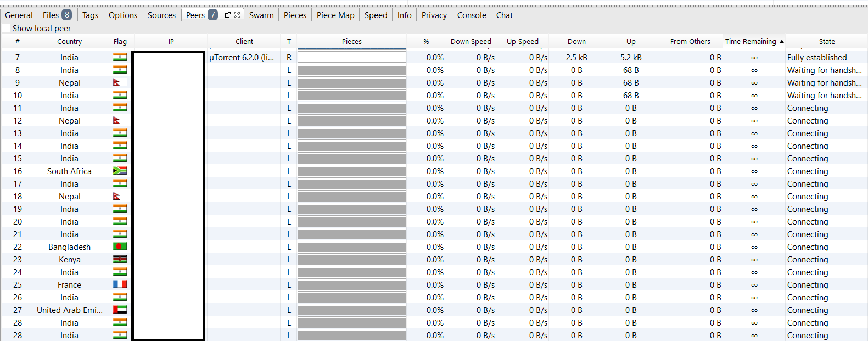Image resolution: width=868 pixels, height=341 pixels.
Task: Click the Pieces column header
Action: [x=352, y=41]
